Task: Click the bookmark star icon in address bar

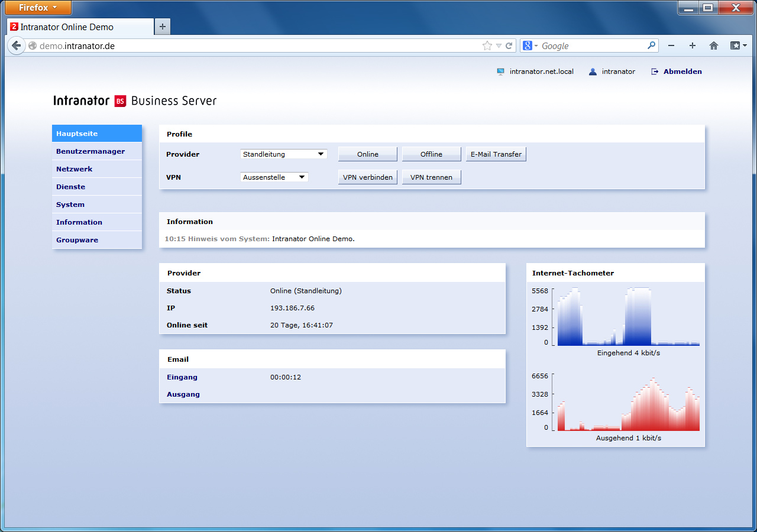Action: 487,46
